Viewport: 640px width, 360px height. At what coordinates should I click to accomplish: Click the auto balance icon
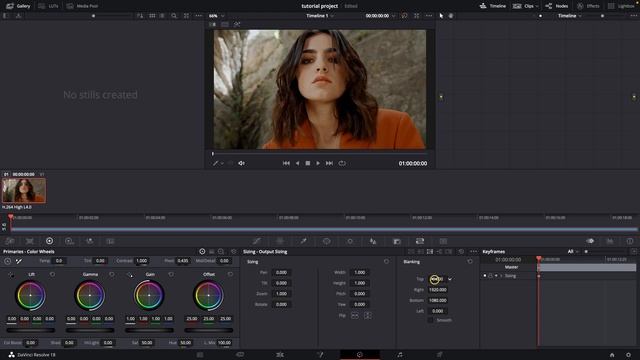pos(8,261)
